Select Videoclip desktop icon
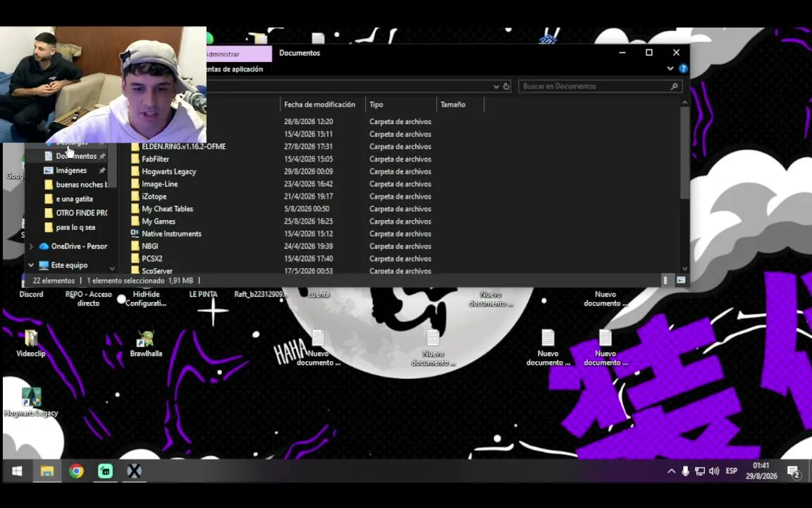 pos(30,343)
